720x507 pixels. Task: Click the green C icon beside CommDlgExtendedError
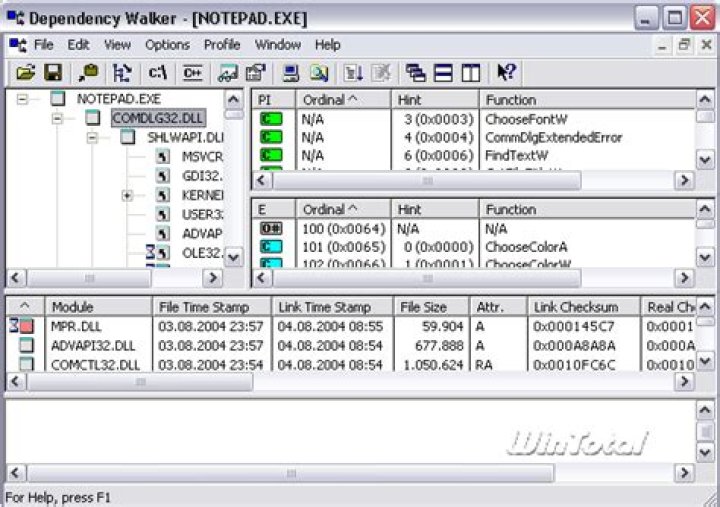click(271, 137)
